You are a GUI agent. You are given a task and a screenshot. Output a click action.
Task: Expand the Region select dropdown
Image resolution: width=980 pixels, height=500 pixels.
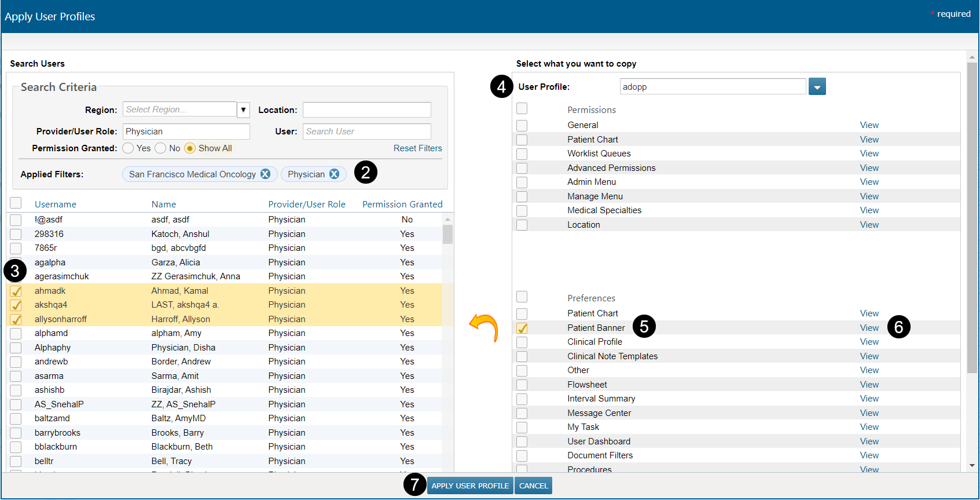(x=243, y=110)
